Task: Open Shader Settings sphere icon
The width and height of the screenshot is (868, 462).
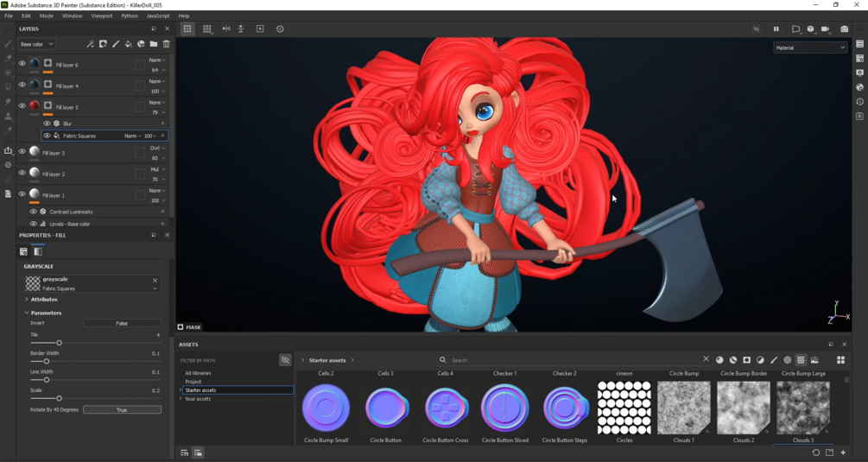Action: [859, 87]
